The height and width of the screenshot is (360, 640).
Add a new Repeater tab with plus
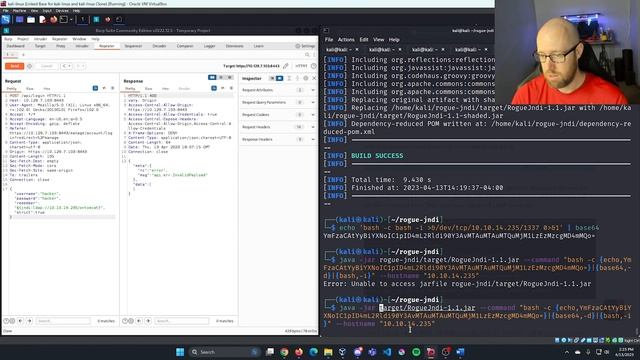[x=23, y=54]
